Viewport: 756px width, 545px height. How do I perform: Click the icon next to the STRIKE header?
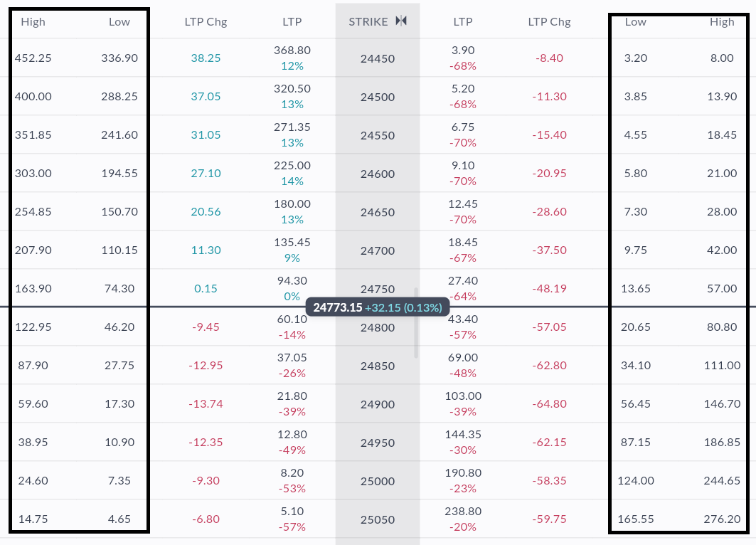[401, 21]
